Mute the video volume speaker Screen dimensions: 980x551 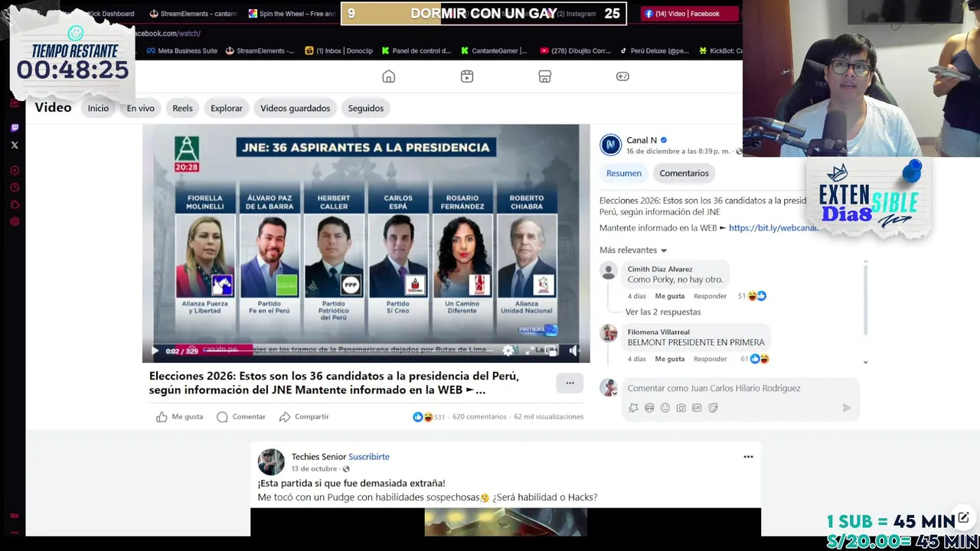(x=573, y=350)
